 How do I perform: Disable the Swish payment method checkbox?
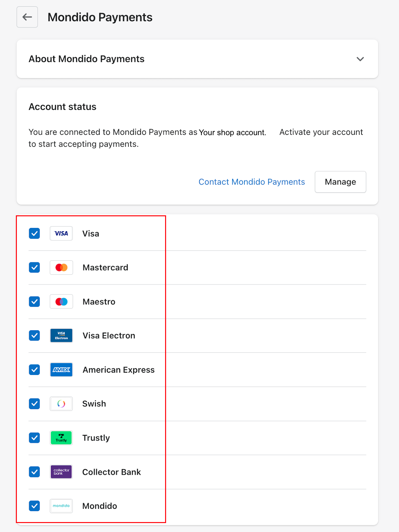pos(34,404)
